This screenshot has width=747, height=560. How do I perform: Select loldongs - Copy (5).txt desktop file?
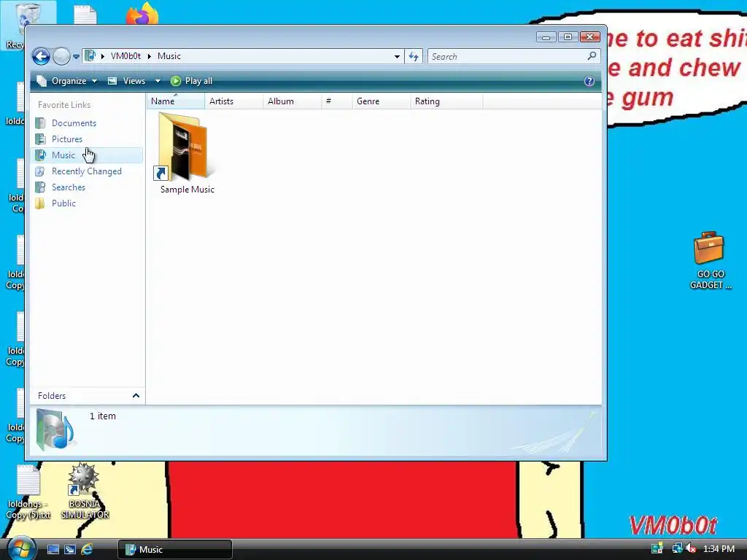[28, 492]
